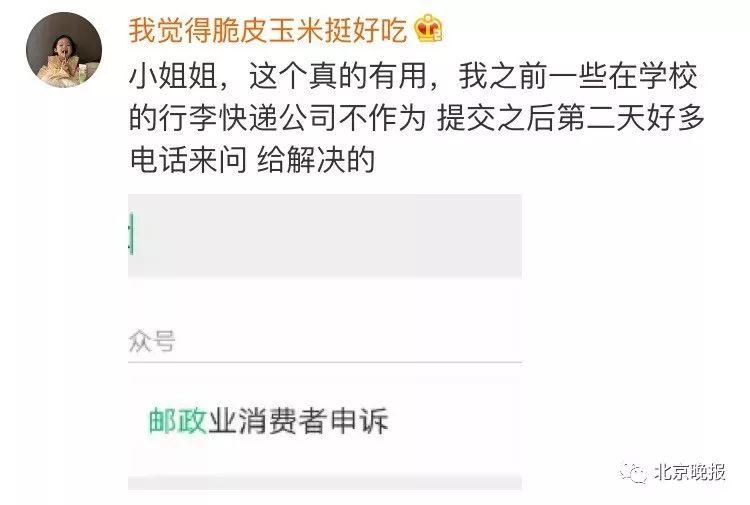Click the phrase 我之前一些在学校 in the comment
750x505 pixels.
coord(578,77)
